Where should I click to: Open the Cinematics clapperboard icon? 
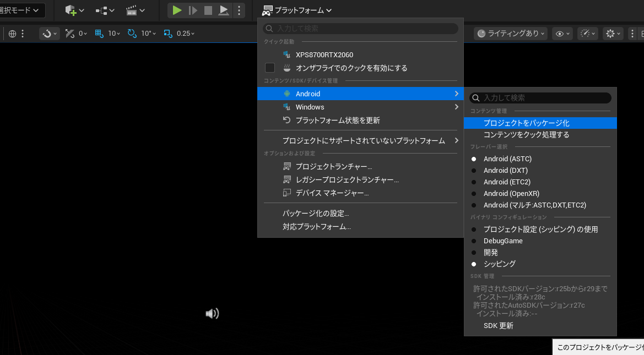point(132,10)
